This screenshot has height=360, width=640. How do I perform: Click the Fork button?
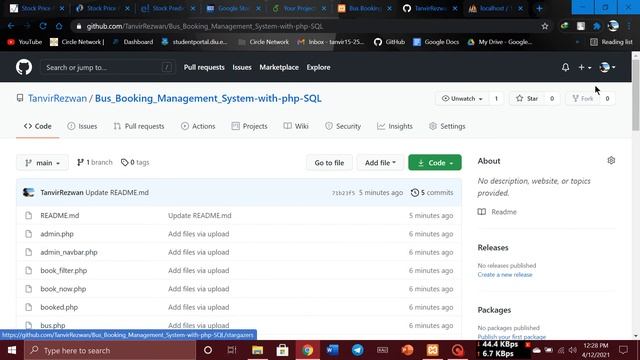(x=582, y=98)
